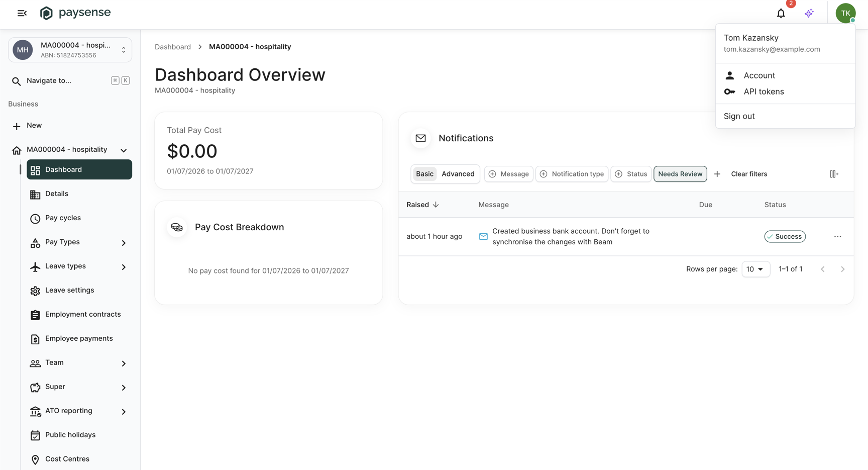Go to previous page arrow

point(822,269)
